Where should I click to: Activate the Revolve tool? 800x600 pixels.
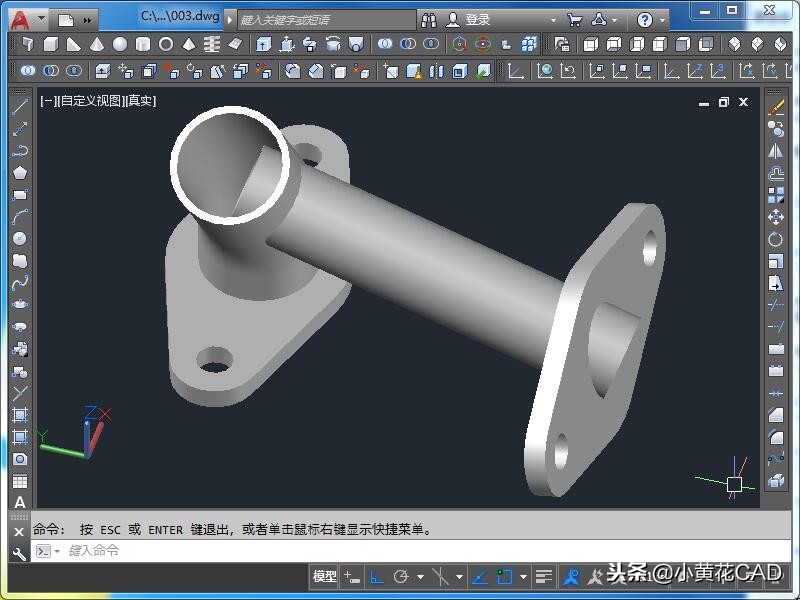tap(333, 44)
